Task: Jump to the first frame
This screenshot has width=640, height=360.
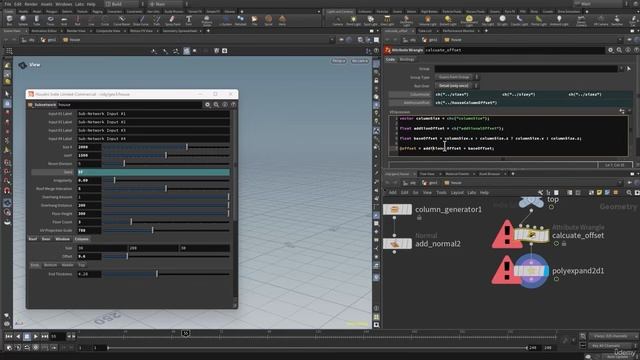Action: click(x=9, y=336)
